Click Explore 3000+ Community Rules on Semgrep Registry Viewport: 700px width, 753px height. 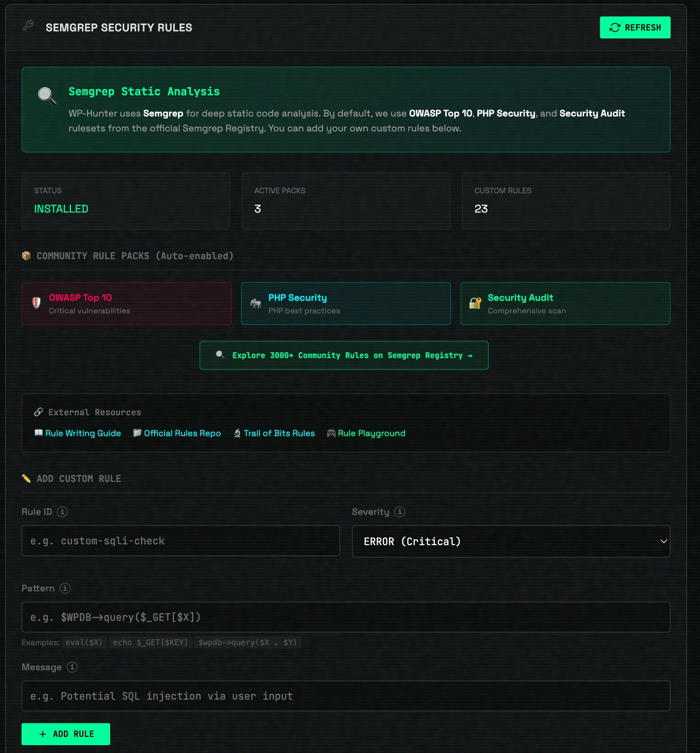coord(344,355)
